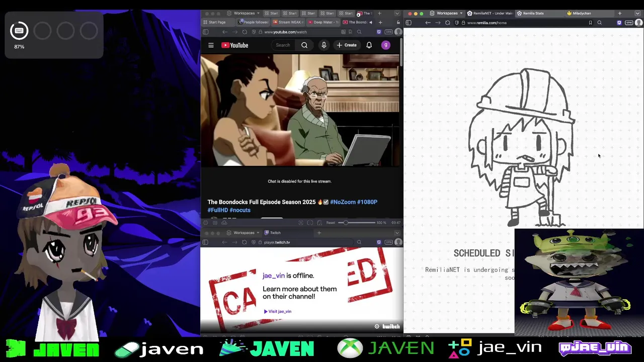
Task: Toggle sidebar panel in YouTube browser window
Action: pyautogui.click(x=205, y=32)
